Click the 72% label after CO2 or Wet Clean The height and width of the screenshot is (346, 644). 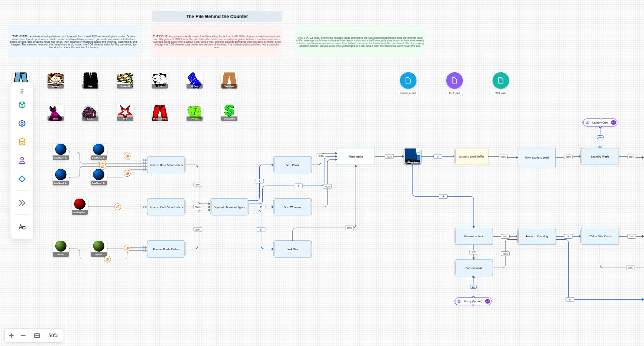632,236
